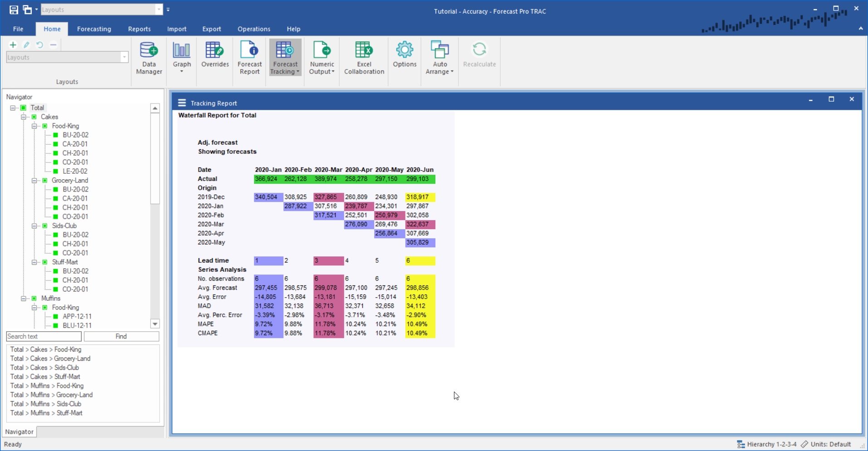The width and height of the screenshot is (868, 451).
Task: Select result Total > Muffins > Sids-Club
Action: tap(46, 404)
